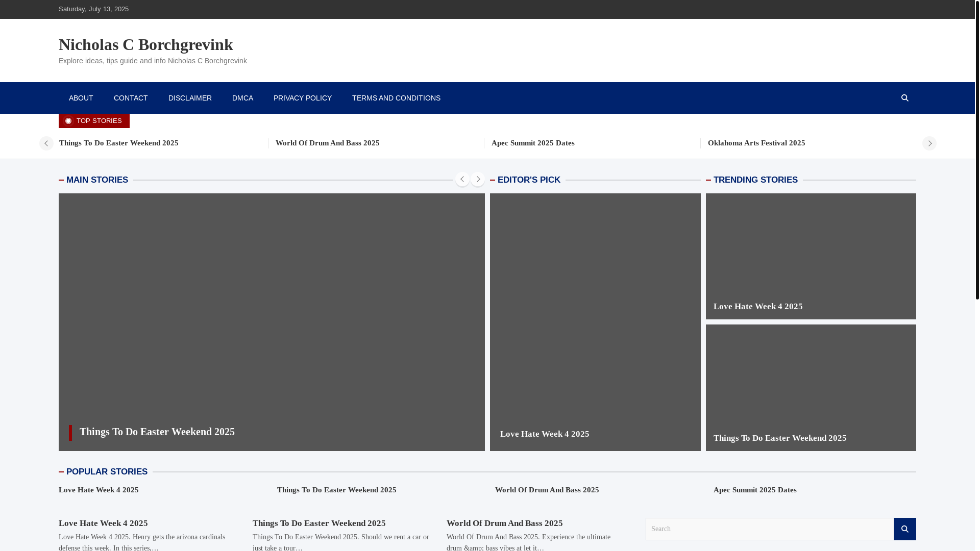Image resolution: width=980 pixels, height=551 pixels.
Task: Open Terms and Conditions page
Action: [x=396, y=98]
